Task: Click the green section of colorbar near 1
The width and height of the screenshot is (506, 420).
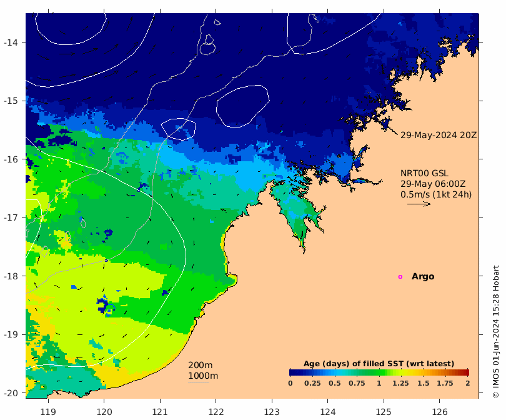Action: pos(379,372)
